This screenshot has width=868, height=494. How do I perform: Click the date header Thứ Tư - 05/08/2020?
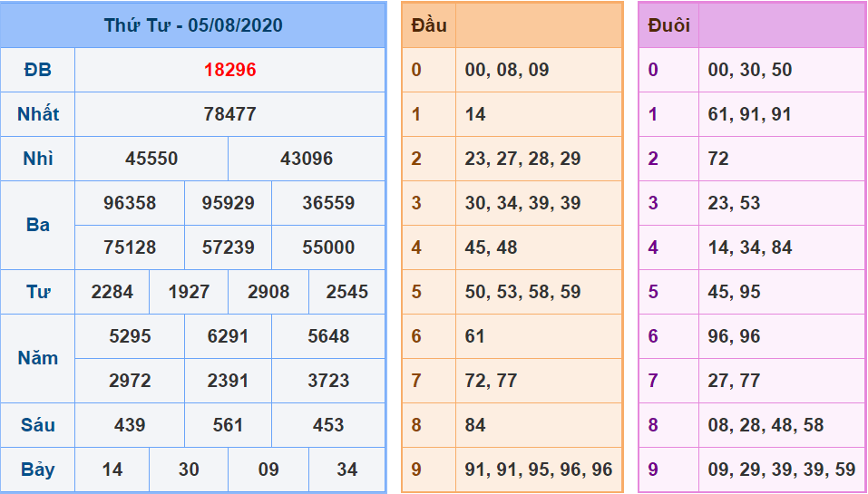(x=193, y=25)
